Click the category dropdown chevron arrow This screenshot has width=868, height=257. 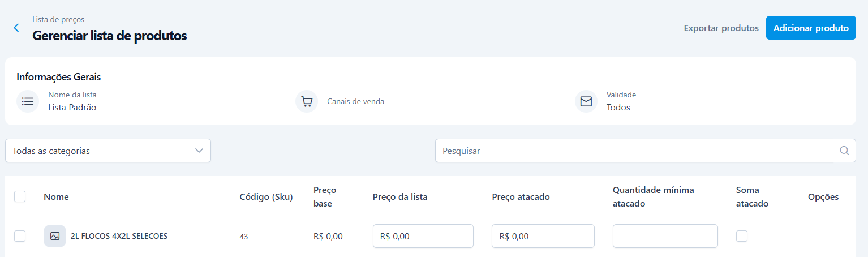pyautogui.click(x=199, y=151)
